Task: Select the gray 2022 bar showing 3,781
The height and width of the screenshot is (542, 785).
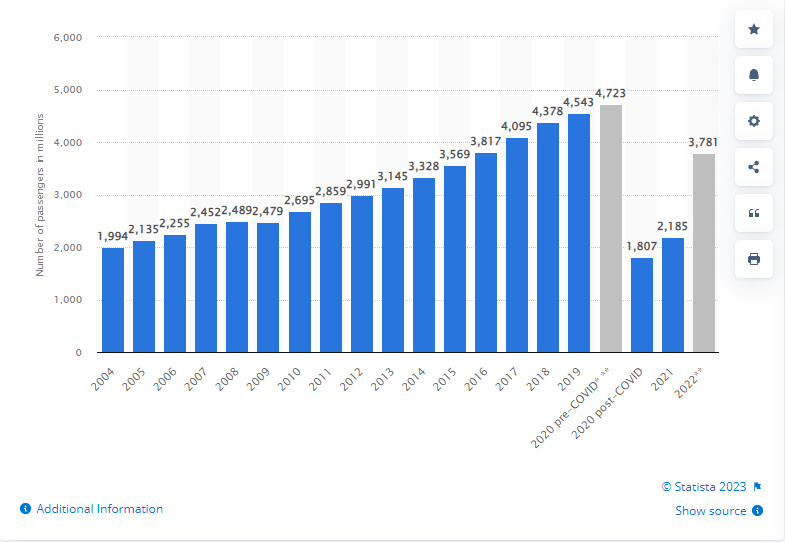Action: click(703, 253)
